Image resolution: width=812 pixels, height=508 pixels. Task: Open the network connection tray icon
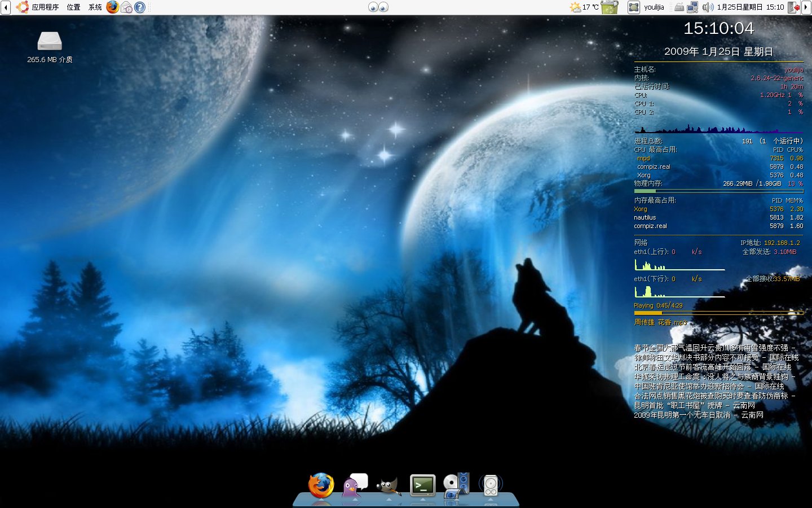693,7
